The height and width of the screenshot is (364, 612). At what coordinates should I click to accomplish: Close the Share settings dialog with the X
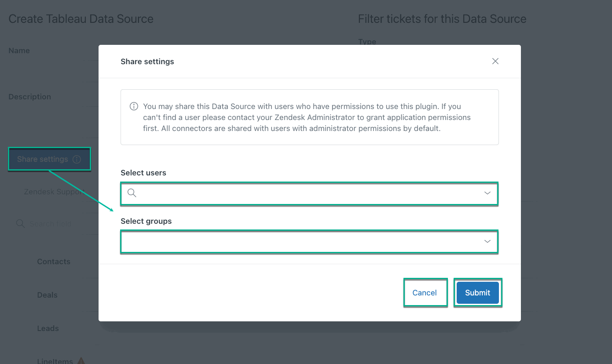[x=495, y=61]
